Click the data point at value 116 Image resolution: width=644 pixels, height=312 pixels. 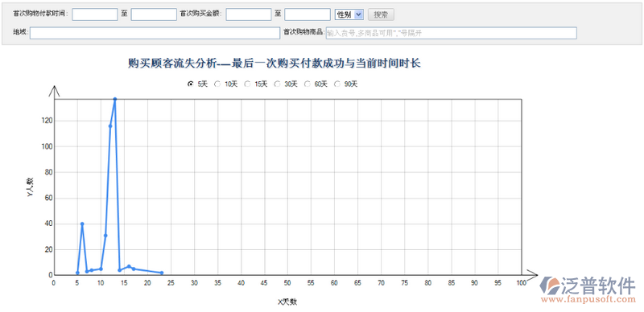110,126
